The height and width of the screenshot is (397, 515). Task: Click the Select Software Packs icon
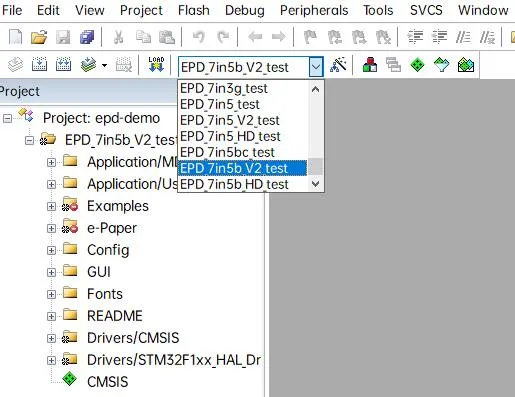[442, 65]
